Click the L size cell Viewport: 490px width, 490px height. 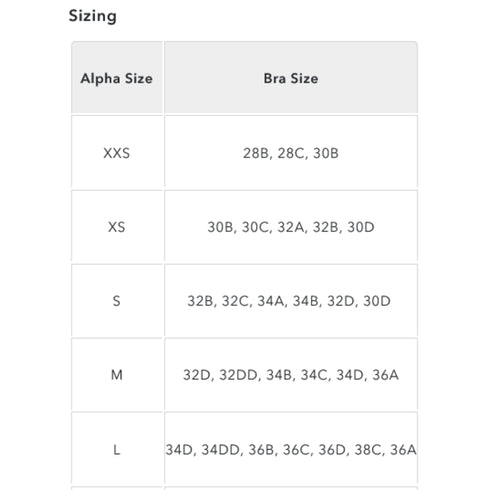point(117,449)
